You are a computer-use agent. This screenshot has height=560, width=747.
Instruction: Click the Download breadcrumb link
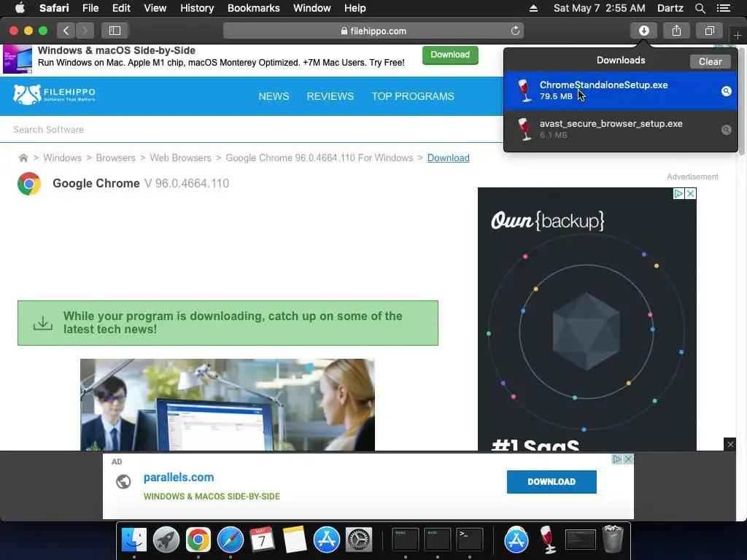(x=449, y=157)
